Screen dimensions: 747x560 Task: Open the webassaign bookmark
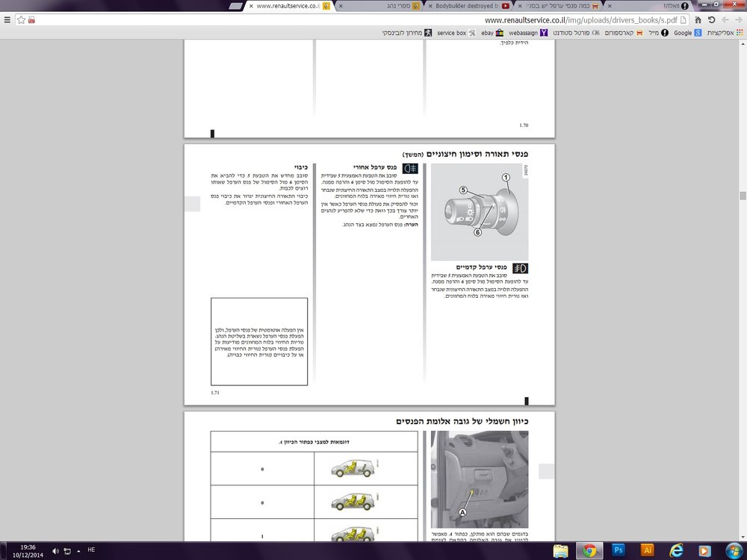pyautogui.click(x=528, y=33)
